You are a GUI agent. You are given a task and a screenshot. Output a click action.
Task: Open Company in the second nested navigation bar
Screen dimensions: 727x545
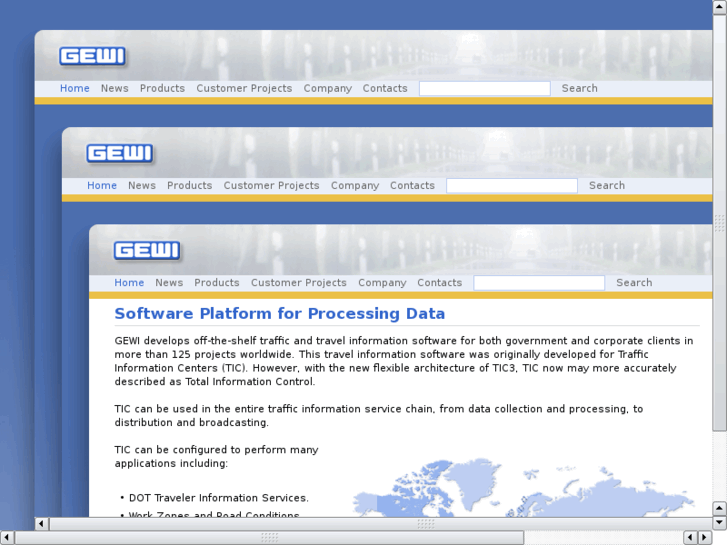click(x=355, y=186)
